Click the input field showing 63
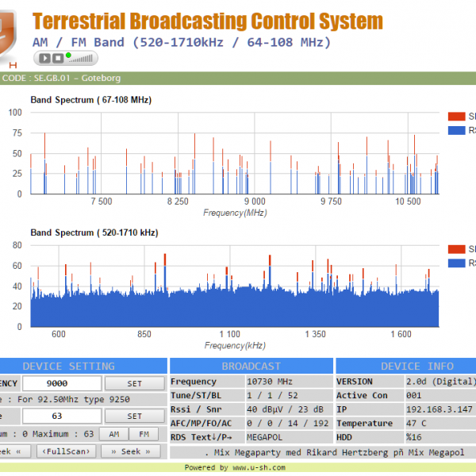 (62, 416)
